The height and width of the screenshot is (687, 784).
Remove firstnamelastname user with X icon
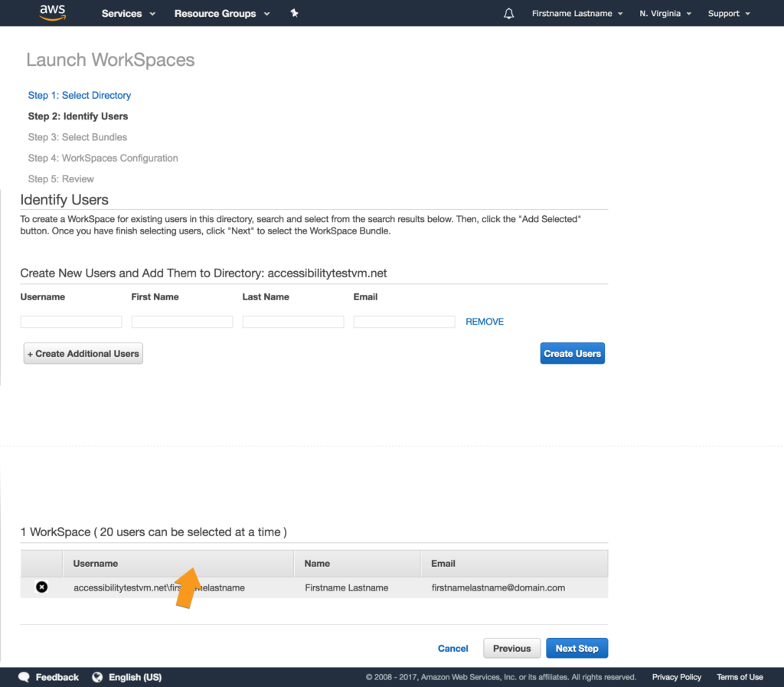(x=42, y=587)
